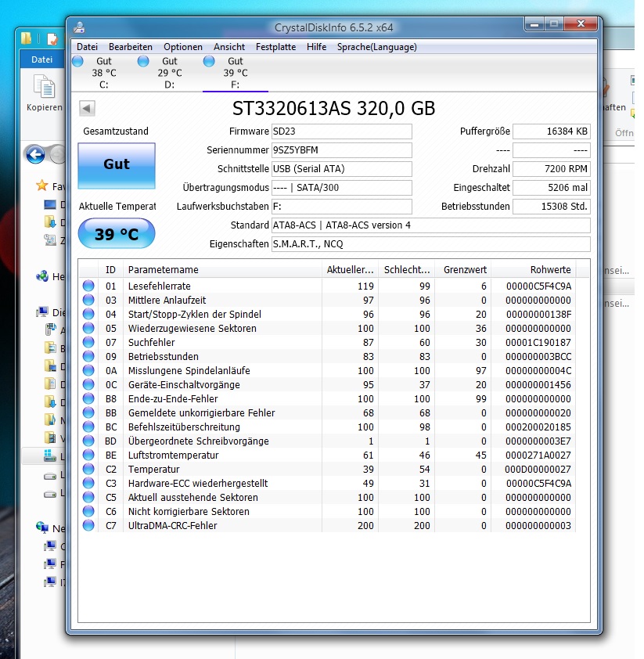Click the serial number field 9SZ5YBFM

(341, 150)
